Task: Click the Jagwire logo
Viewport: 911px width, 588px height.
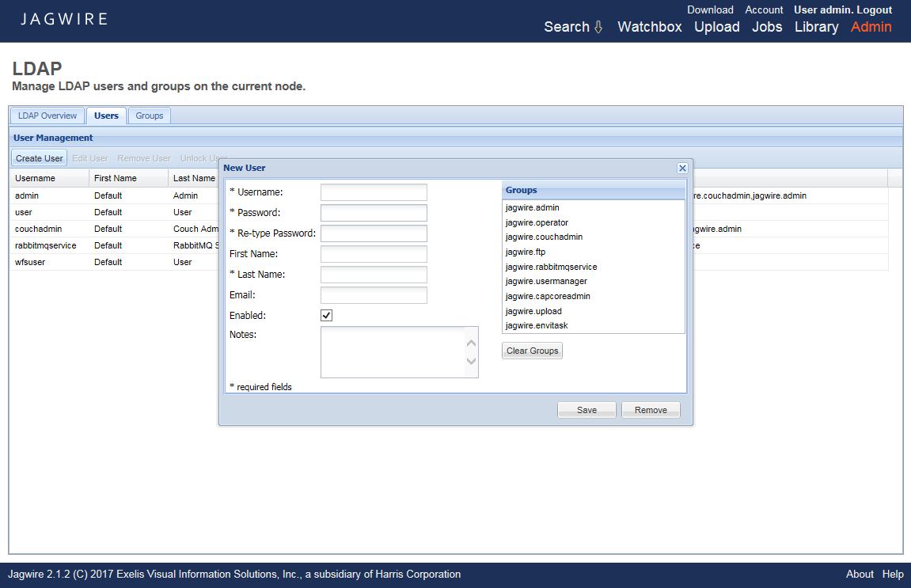Action: pos(64,19)
